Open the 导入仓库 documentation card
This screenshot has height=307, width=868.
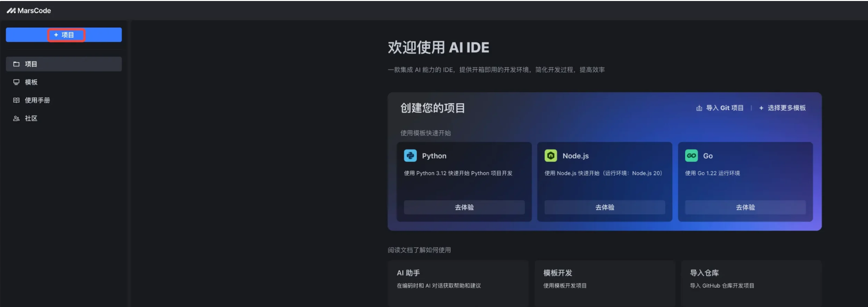pos(751,284)
